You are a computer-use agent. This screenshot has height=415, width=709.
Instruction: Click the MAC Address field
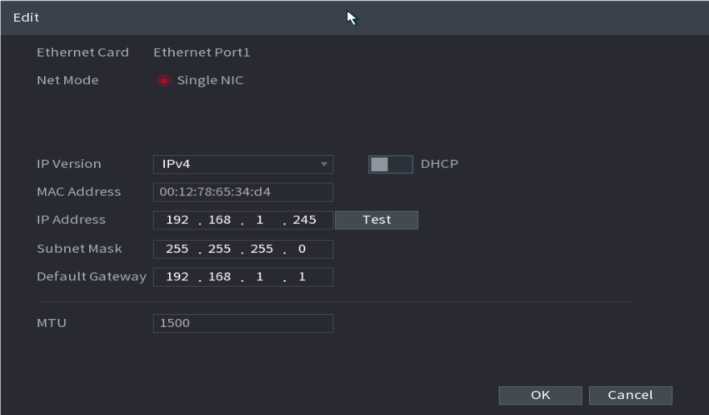click(x=243, y=192)
